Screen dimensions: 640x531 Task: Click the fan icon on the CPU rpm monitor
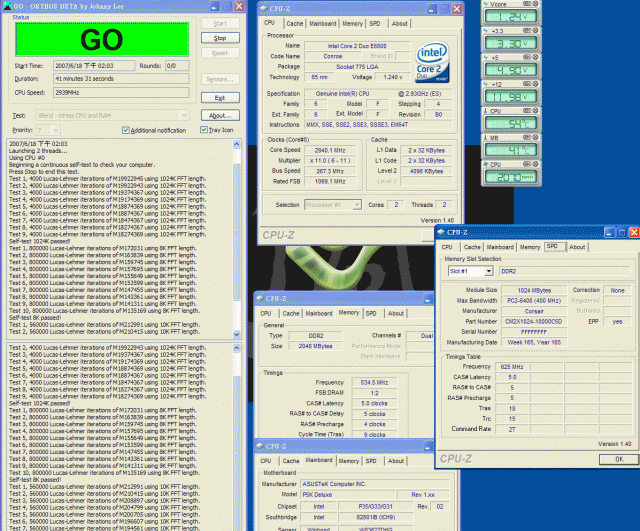coord(486,164)
